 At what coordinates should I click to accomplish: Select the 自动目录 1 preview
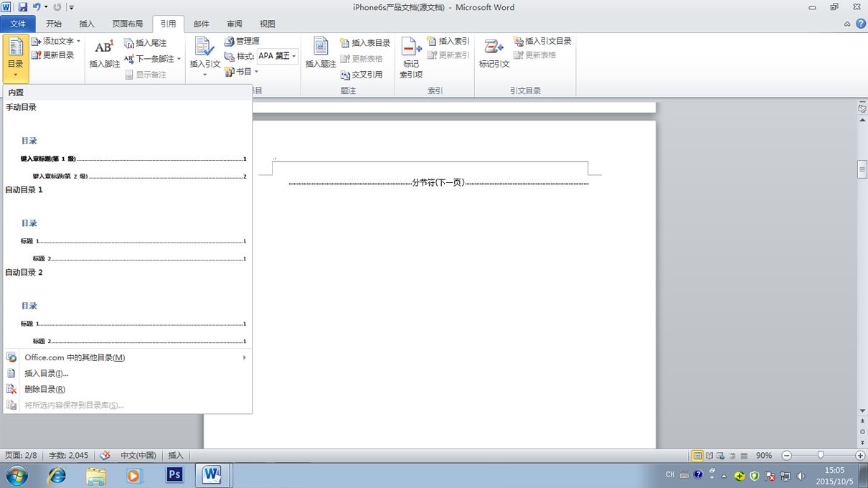[x=128, y=224]
